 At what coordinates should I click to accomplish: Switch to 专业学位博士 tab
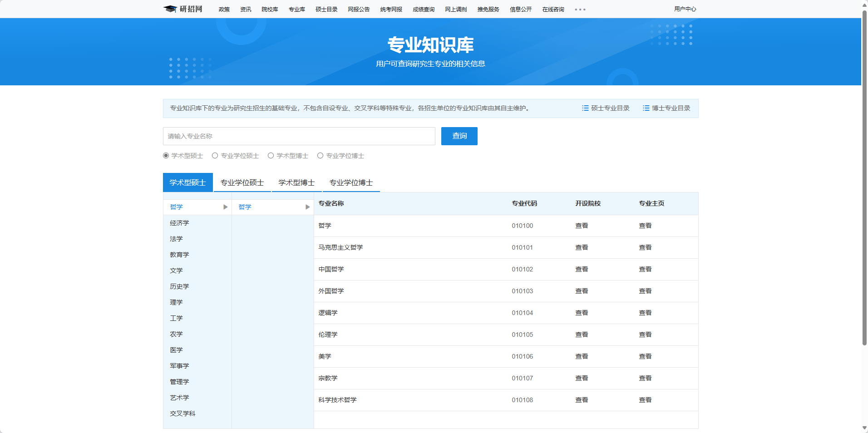tap(351, 182)
